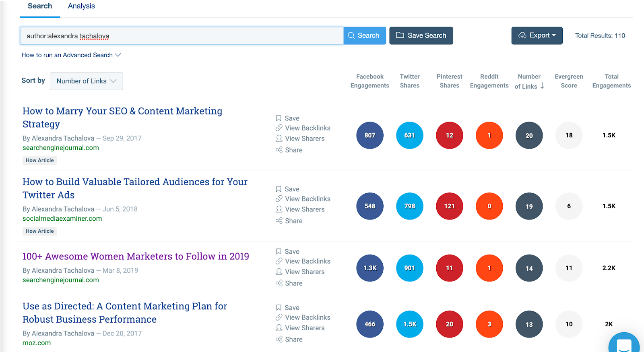Switch to the Analysis tab

[81, 6]
